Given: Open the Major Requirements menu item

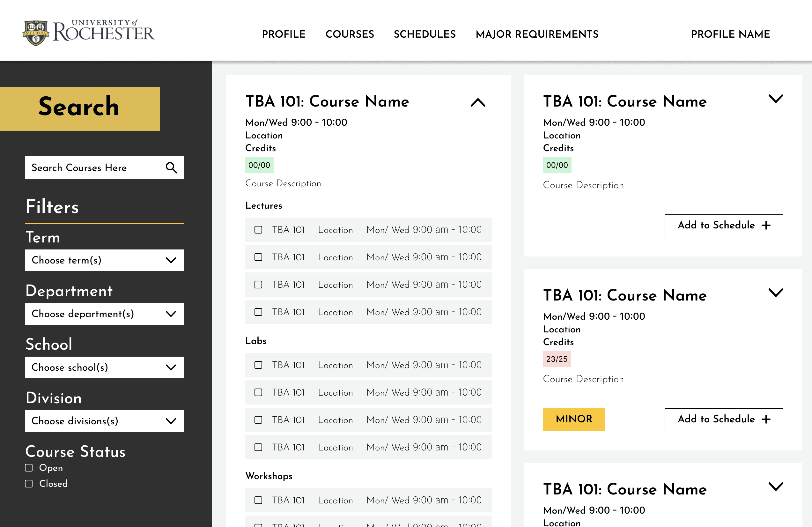Looking at the screenshot, I should pos(537,34).
